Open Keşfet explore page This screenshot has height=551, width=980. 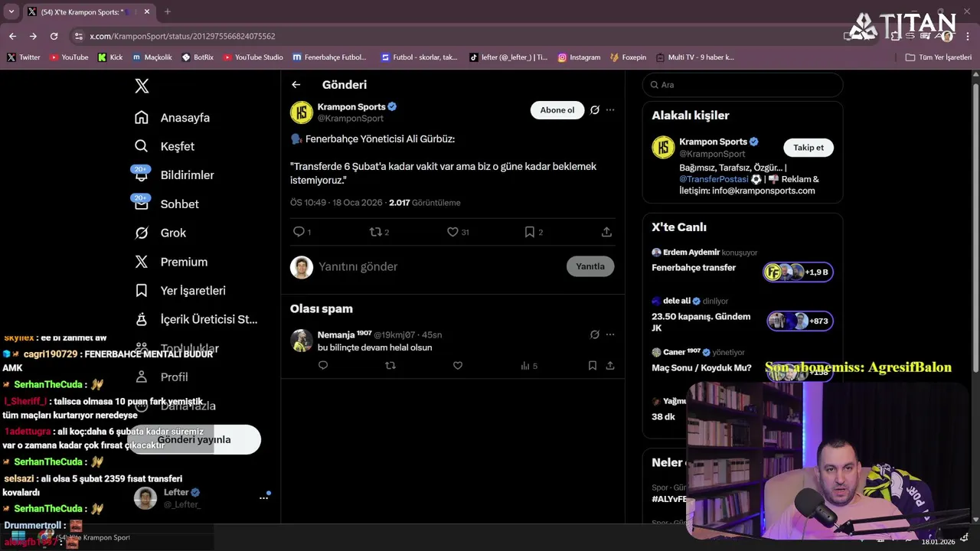(x=164, y=146)
